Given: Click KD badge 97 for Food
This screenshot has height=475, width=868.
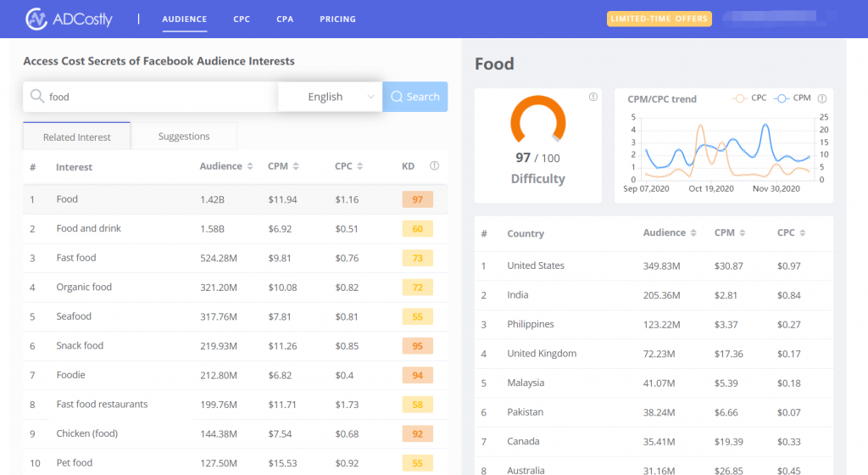Looking at the screenshot, I should pos(417,199).
